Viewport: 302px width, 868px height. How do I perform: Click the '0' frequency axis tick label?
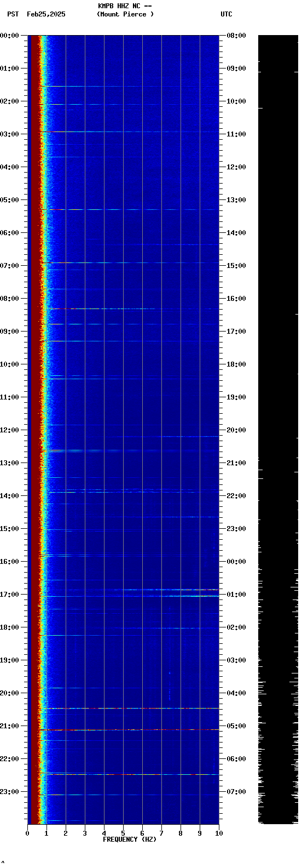click(x=27, y=833)
